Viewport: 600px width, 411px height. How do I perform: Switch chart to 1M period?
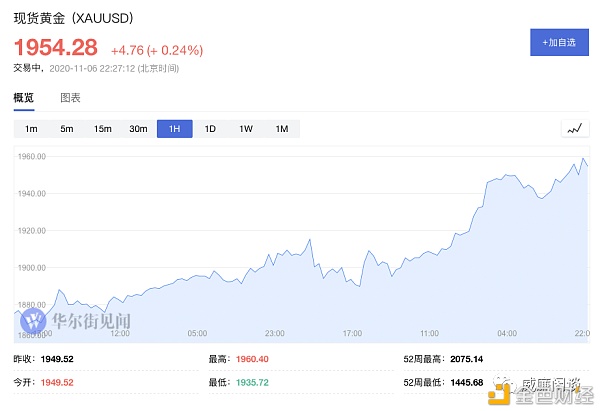click(x=282, y=129)
